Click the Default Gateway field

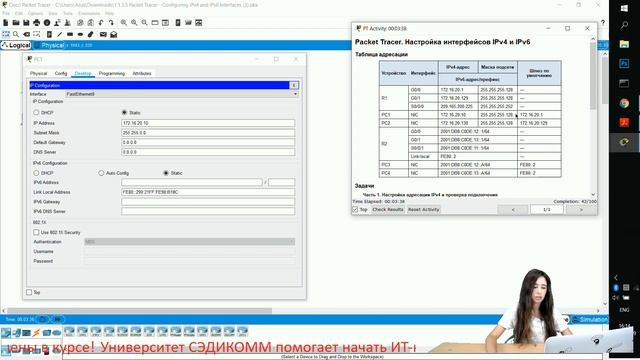point(208,142)
